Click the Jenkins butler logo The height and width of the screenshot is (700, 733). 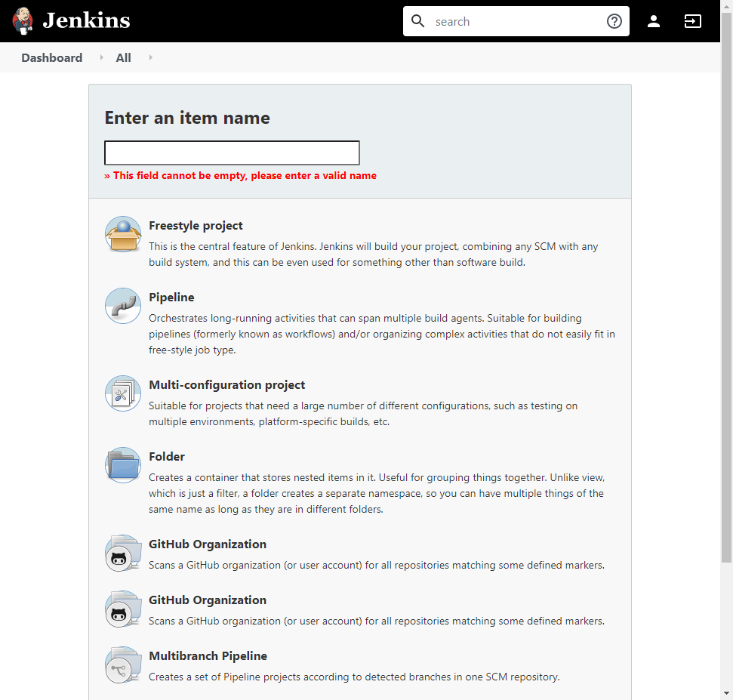coord(22,20)
